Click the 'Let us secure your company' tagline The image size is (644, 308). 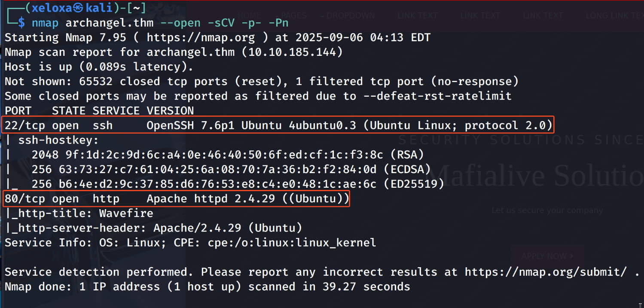point(547,210)
